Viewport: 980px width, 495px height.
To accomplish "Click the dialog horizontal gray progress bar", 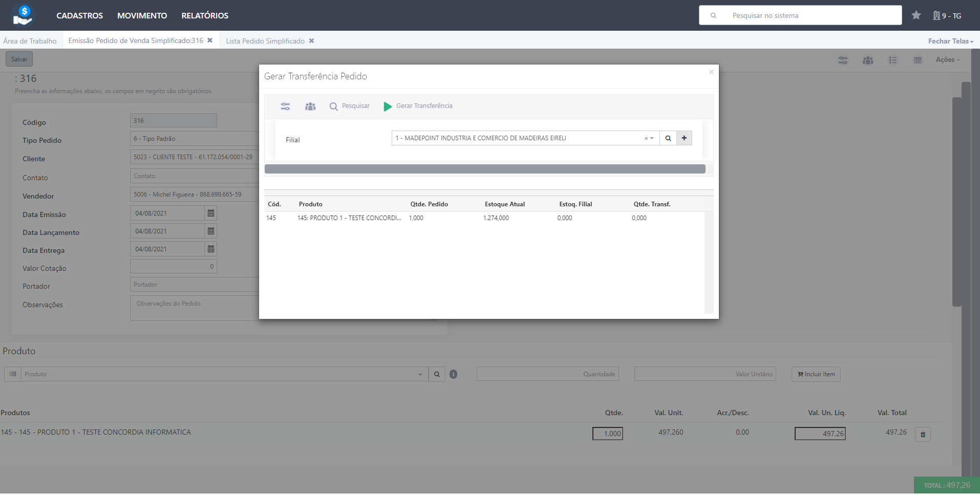I will pyautogui.click(x=485, y=169).
